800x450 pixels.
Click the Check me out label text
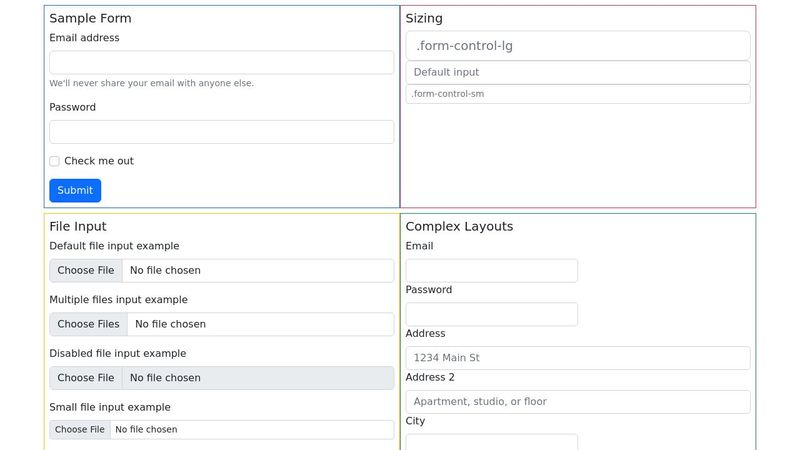99,161
